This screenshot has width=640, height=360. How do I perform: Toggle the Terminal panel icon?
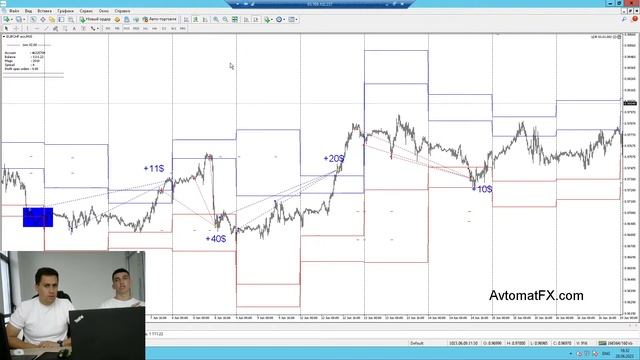(61, 19)
